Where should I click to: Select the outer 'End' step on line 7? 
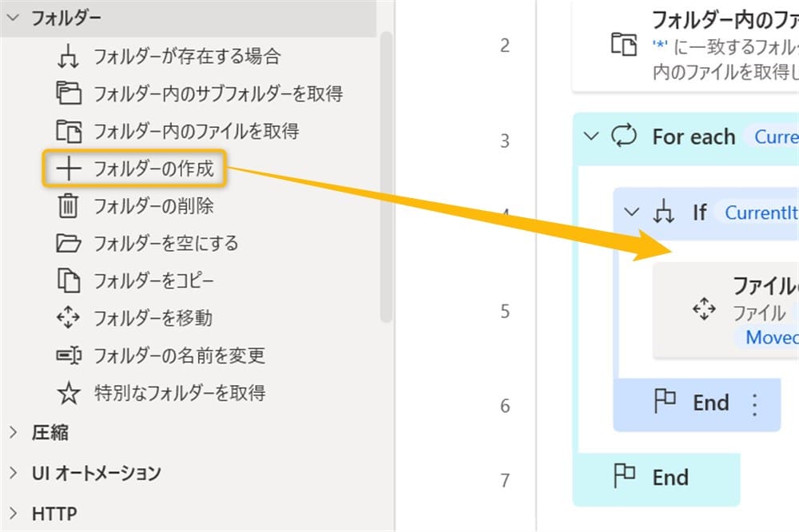click(670, 477)
